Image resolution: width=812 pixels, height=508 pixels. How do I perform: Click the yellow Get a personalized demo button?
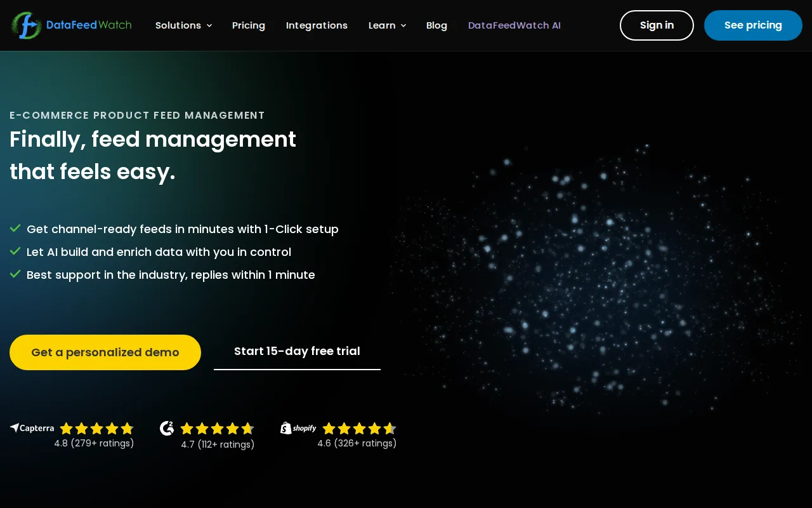click(x=105, y=352)
